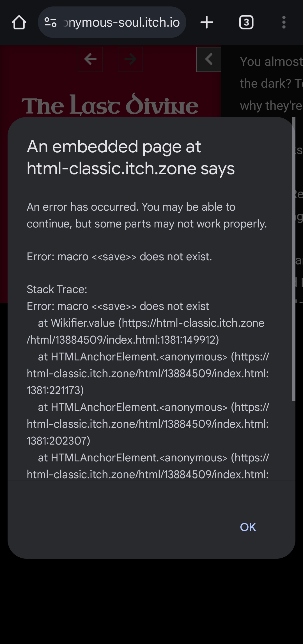
Task: Click the game's back arrow button
Action: 90,59
